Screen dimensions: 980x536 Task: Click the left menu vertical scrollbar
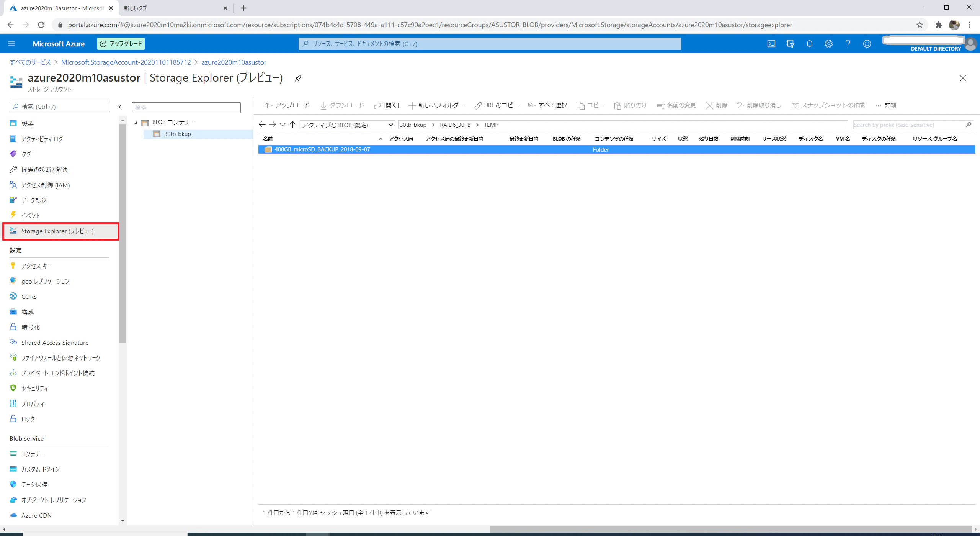pos(122,233)
